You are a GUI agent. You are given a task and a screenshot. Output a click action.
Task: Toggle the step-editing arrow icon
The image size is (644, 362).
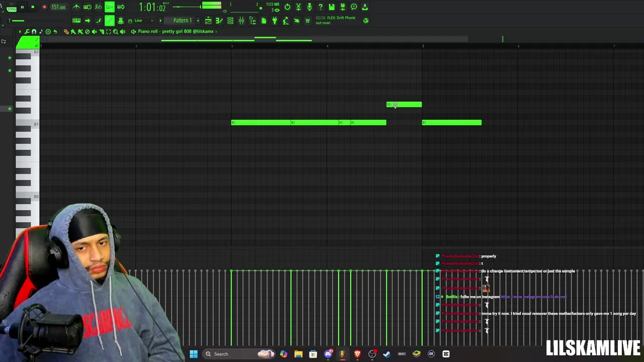point(88,21)
